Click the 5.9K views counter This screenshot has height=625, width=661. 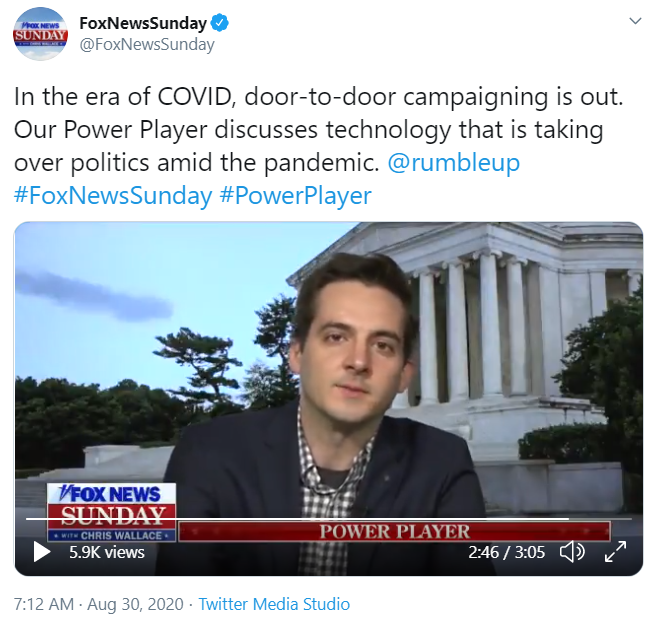[x=107, y=552]
